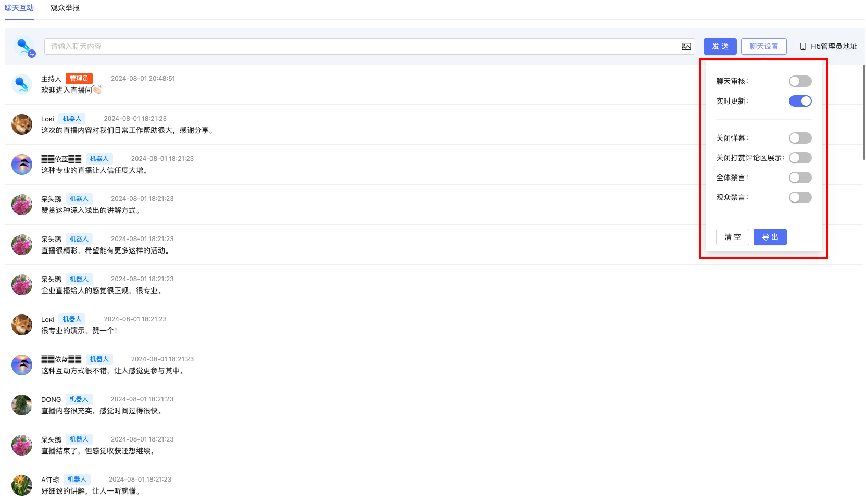Select the 聊天互动 tab
Image resolution: width=866 pixels, height=504 pixels.
coord(19,8)
